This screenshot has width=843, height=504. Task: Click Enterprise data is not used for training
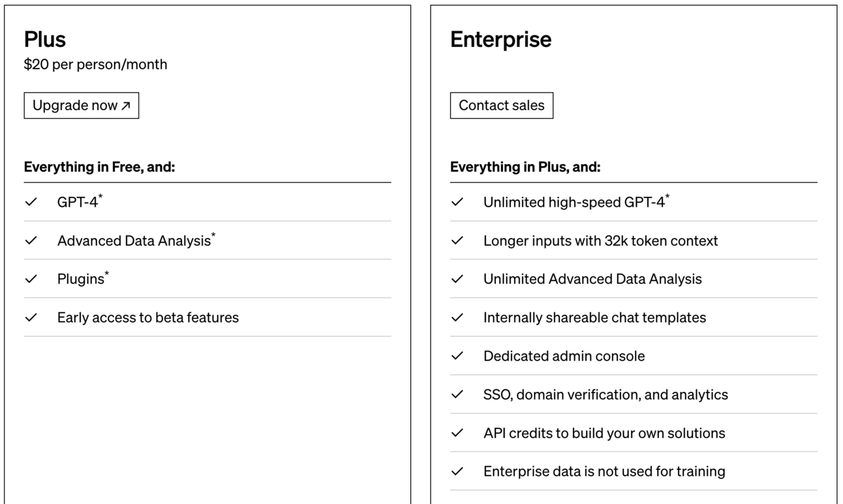coord(604,471)
